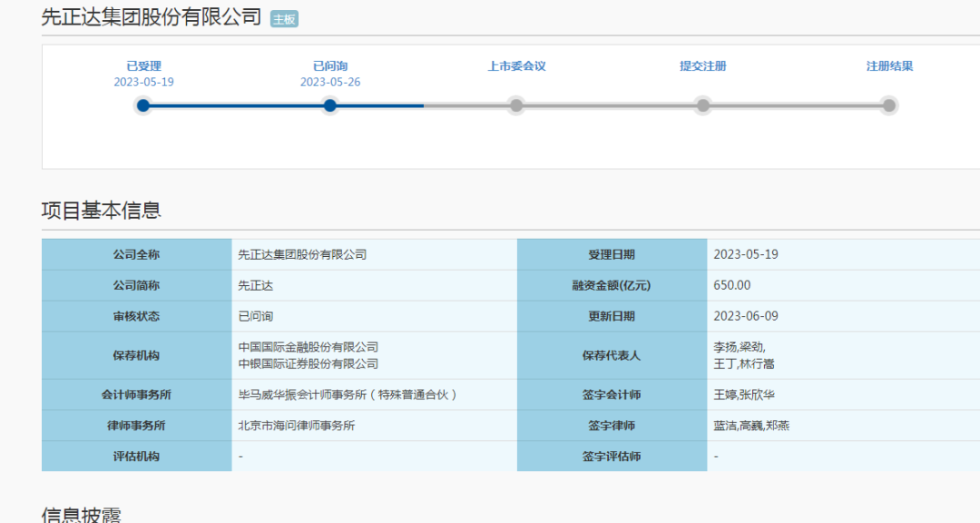
Task: Click the 签字律师 header cell
Action: pyautogui.click(x=612, y=426)
